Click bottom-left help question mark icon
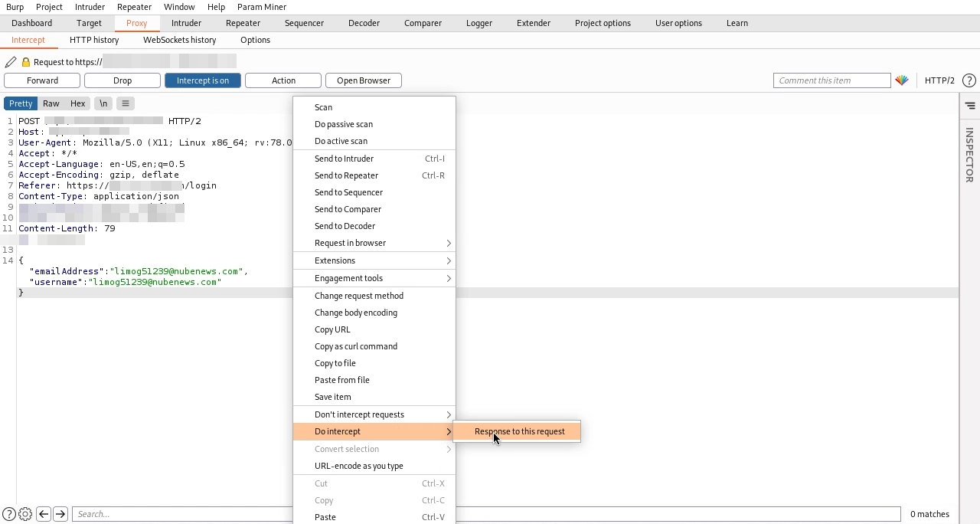The width and height of the screenshot is (980, 524). tap(9, 514)
